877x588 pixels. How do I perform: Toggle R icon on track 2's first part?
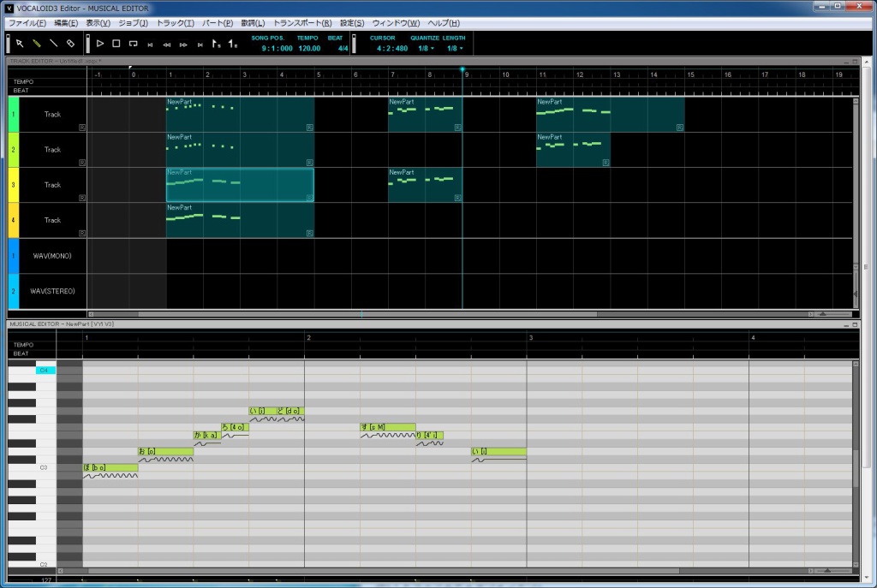pyautogui.click(x=309, y=163)
